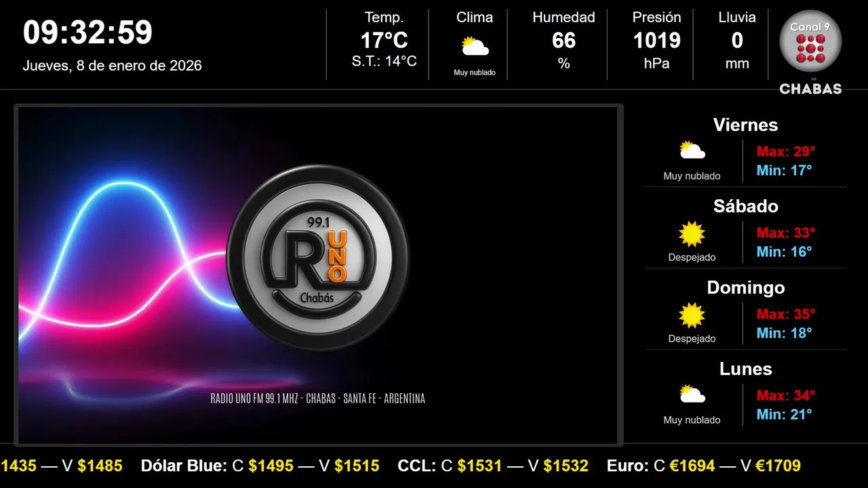Click the Lunes forecast heading
This screenshot has height=488, width=868.
tap(745, 369)
